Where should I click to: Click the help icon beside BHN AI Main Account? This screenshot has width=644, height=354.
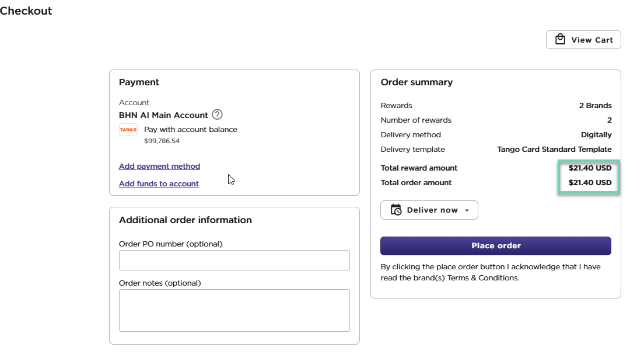click(217, 115)
